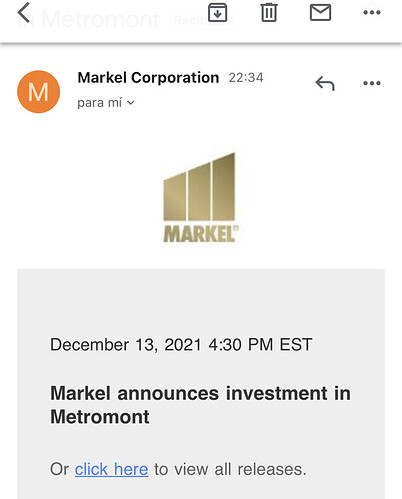Reply using the curved arrow icon
The height and width of the screenshot is (499, 402).
click(325, 83)
